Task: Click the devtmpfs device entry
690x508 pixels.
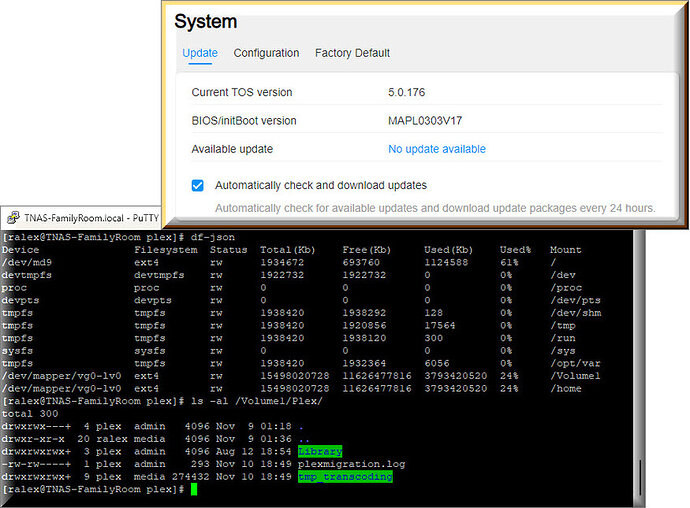Action: coord(27,275)
